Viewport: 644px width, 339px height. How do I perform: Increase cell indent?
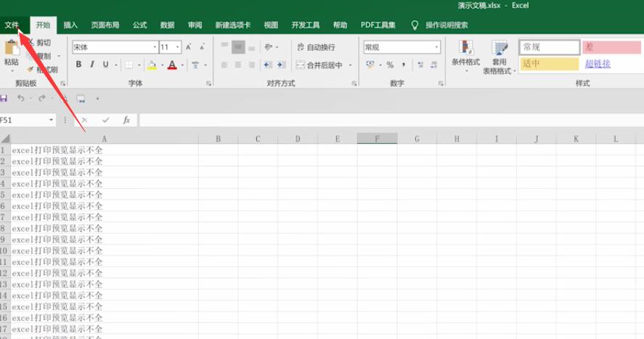pos(281,65)
